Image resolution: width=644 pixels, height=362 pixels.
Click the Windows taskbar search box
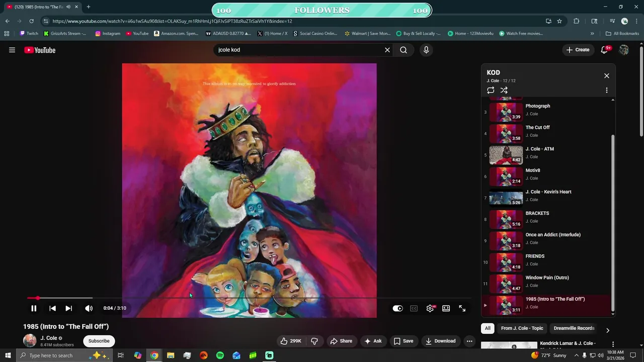[x=64, y=355]
